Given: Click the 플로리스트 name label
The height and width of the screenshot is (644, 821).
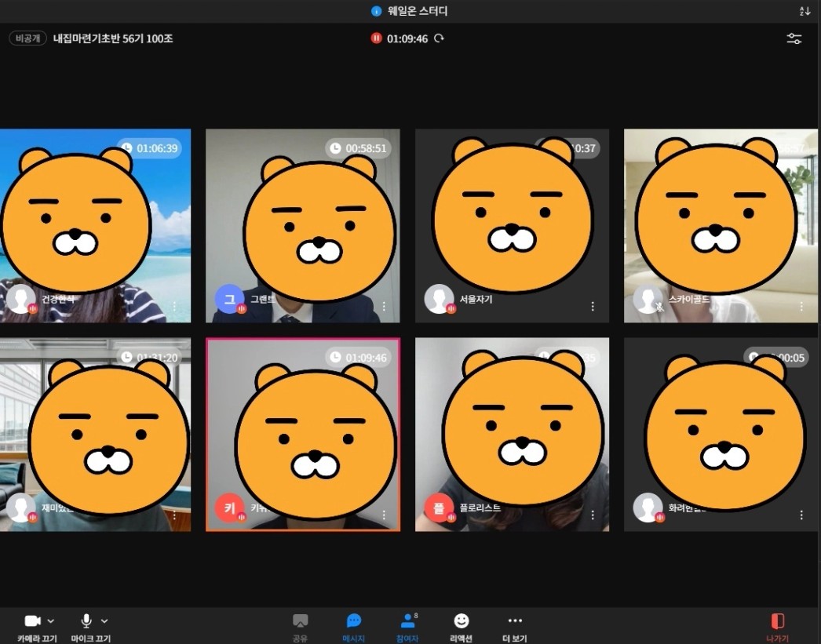Looking at the screenshot, I should 480,508.
